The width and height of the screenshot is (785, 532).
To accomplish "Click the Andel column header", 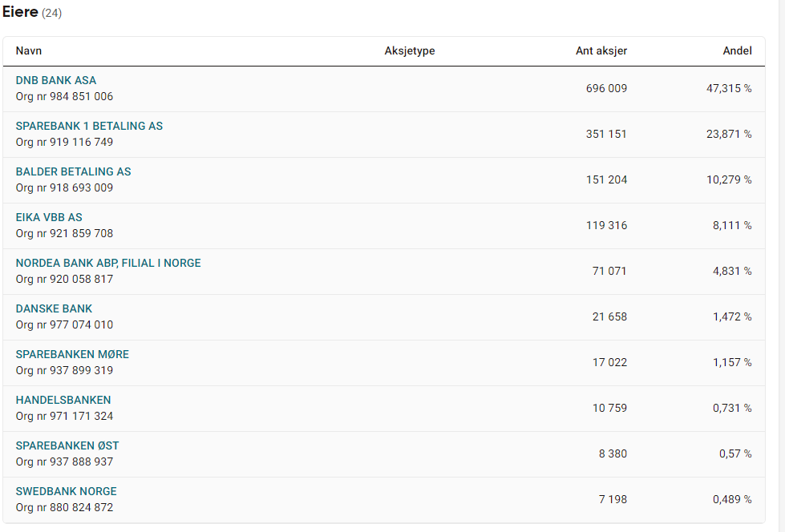I will (737, 50).
